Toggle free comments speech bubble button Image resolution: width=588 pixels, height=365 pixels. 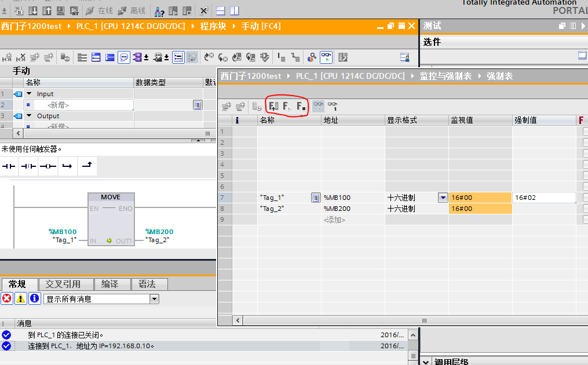pos(124,57)
